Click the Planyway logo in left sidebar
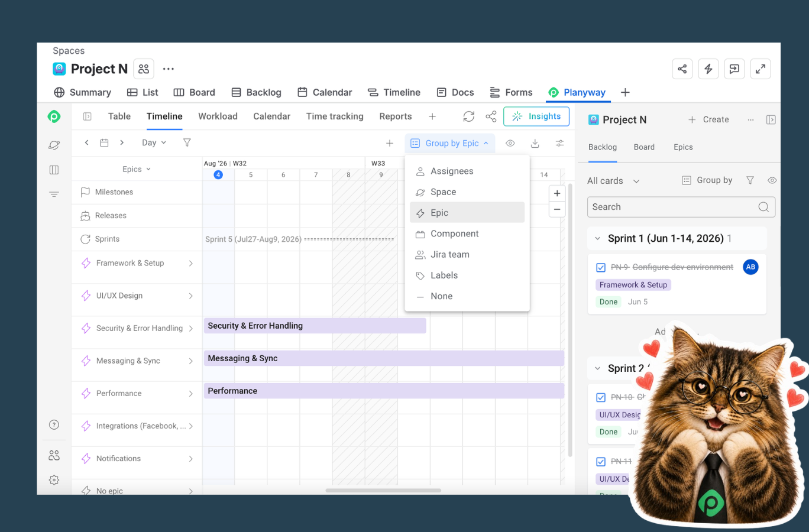Screen dimensions: 809x532 tap(54, 116)
